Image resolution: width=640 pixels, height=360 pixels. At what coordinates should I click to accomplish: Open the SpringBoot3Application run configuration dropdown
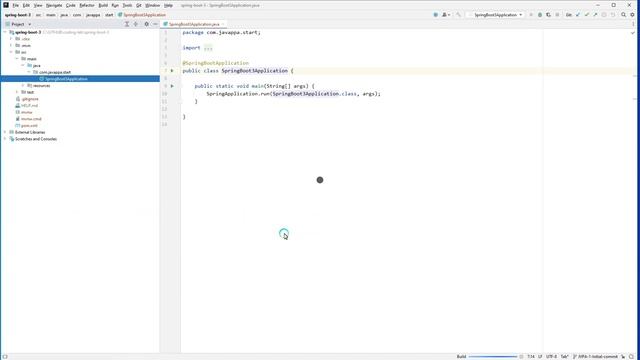click(496, 15)
